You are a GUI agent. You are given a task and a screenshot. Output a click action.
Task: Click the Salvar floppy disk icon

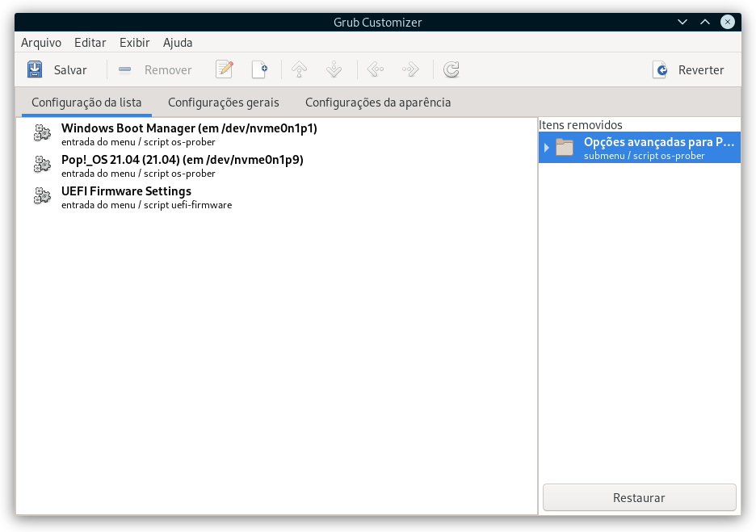[x=35, y=69]
